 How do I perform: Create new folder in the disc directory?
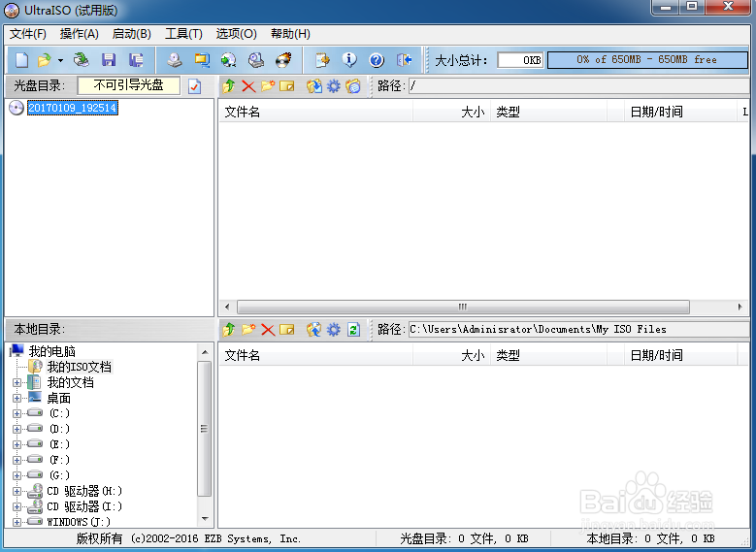pyautogui.click(x=268, y=86)
